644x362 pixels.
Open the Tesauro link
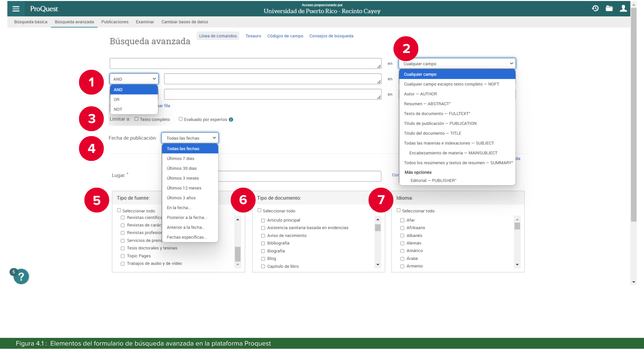(x=253, y=36)
